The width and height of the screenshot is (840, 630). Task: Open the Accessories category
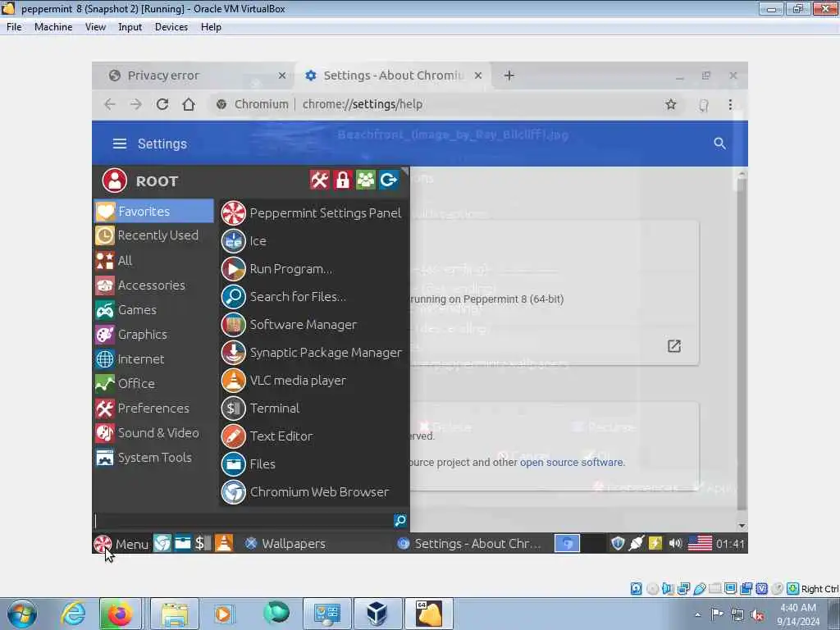tap(153, 285)
